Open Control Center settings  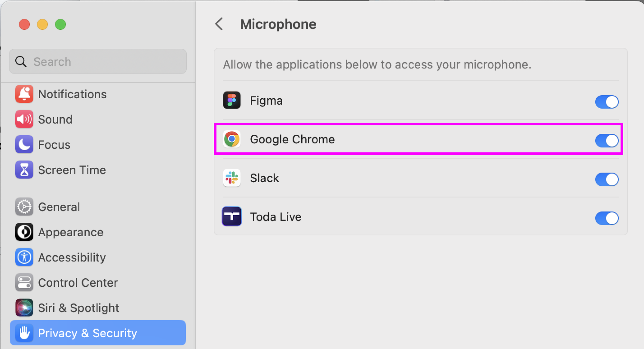pyautogui.click(x=78, y=283)
